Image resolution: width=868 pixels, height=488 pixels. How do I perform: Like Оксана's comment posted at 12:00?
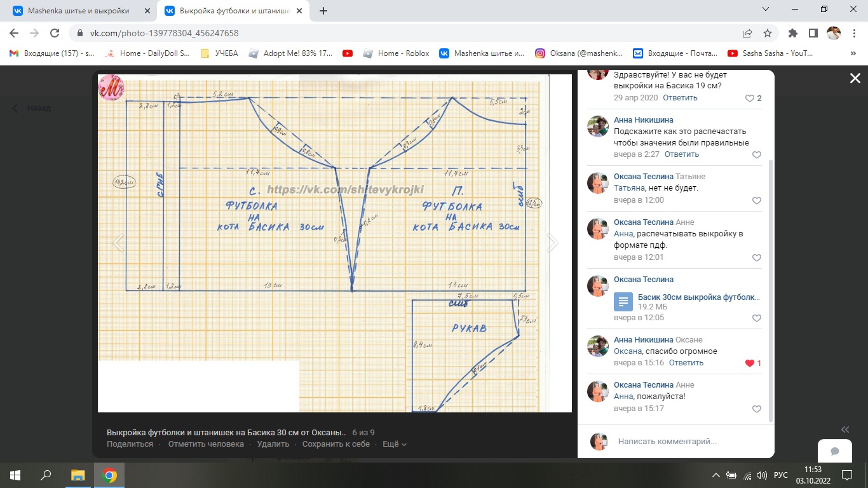(757, 200)
